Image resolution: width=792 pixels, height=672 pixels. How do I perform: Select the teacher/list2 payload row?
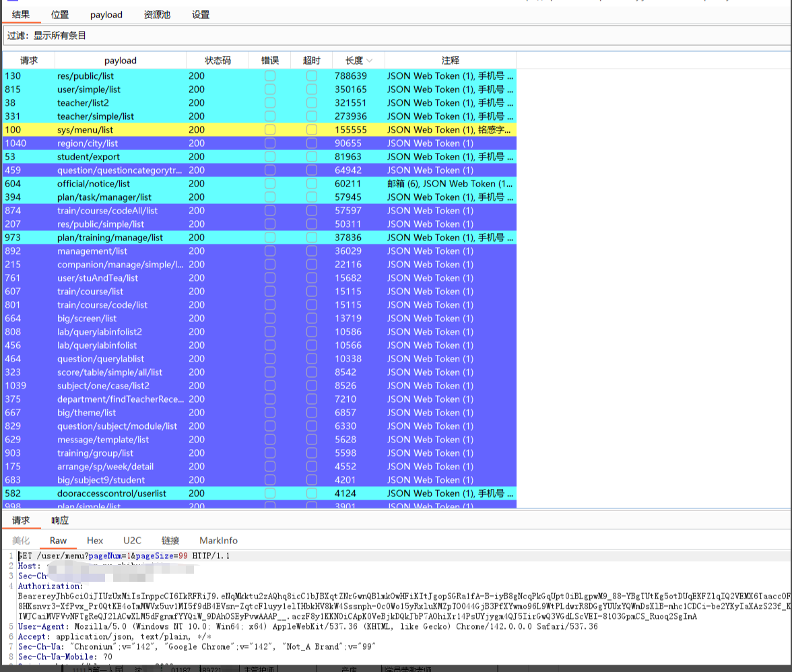point(260,103)
